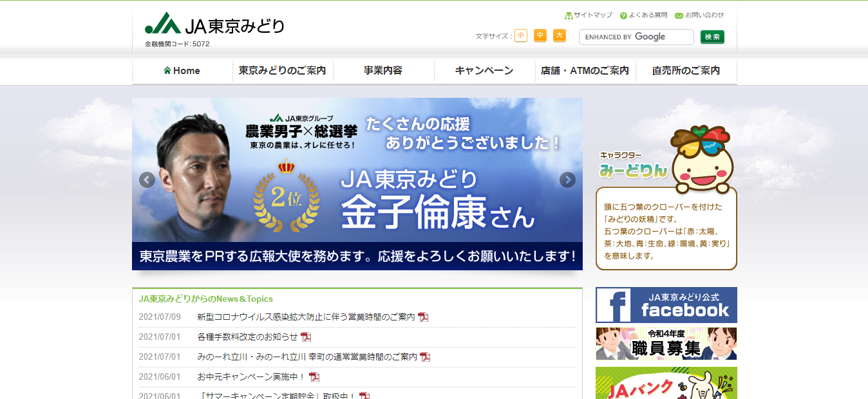This screenshot has width=868, height=399.
Task: Go to Home menu item
Action: tap(182, 71)
